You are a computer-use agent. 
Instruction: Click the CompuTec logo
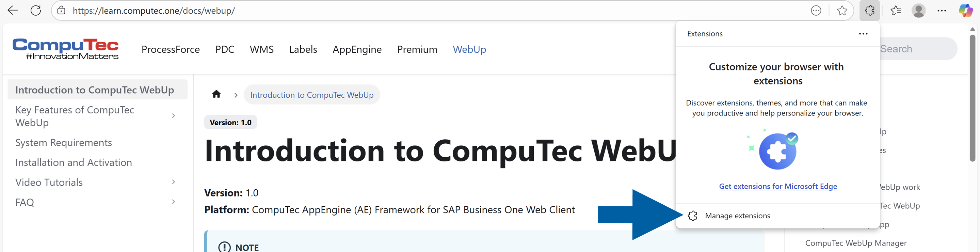click(66, 49)
